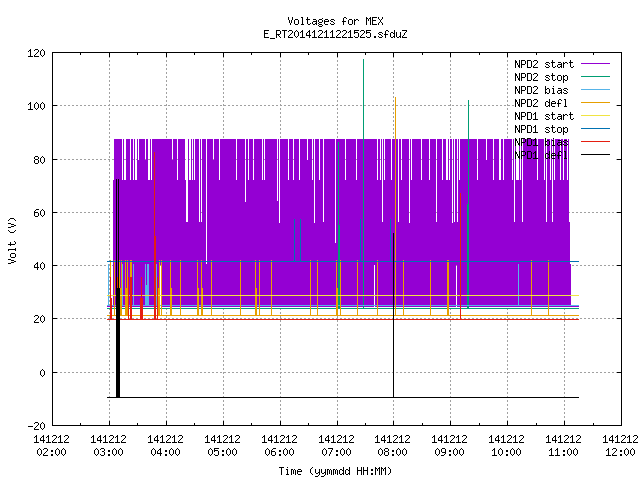Click the x-axis tick 141212 10:00
The height and width of the screenshot is (480, 640).
coord(506,446)
